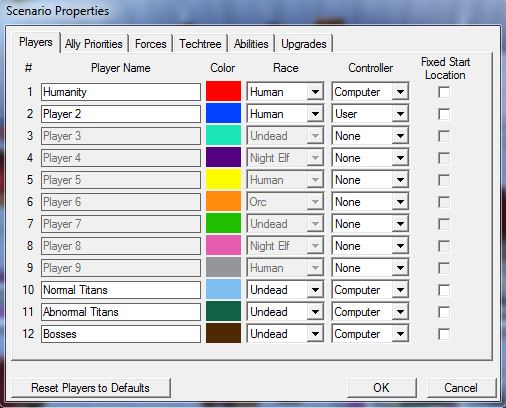Click the Cancel button
Viewport: 506px width, 408px height.
(x=461, y=388)
